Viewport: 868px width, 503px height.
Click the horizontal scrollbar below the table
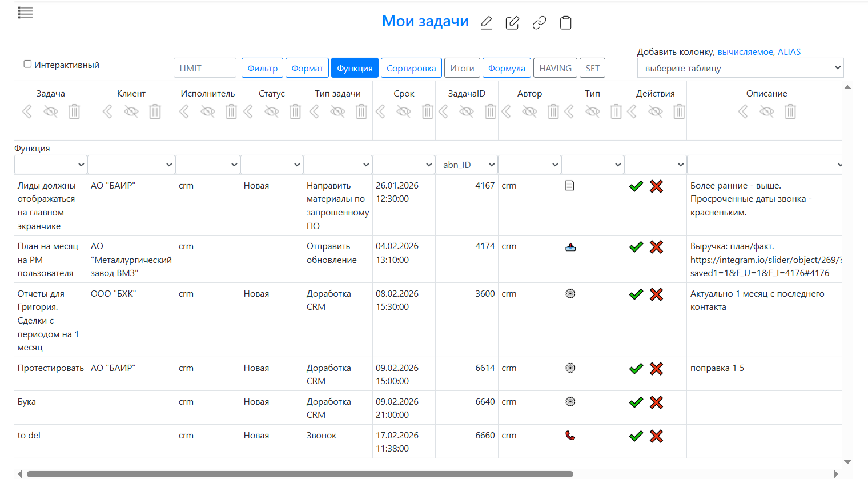pyautogui.click(x=300, y=474)
